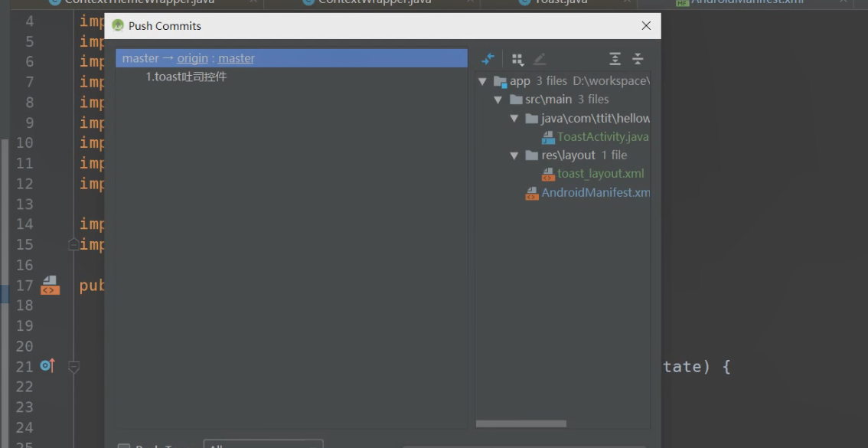Close the Push Commits dialog
Viewport: 868px width, 448px height.
click(646, 25)
